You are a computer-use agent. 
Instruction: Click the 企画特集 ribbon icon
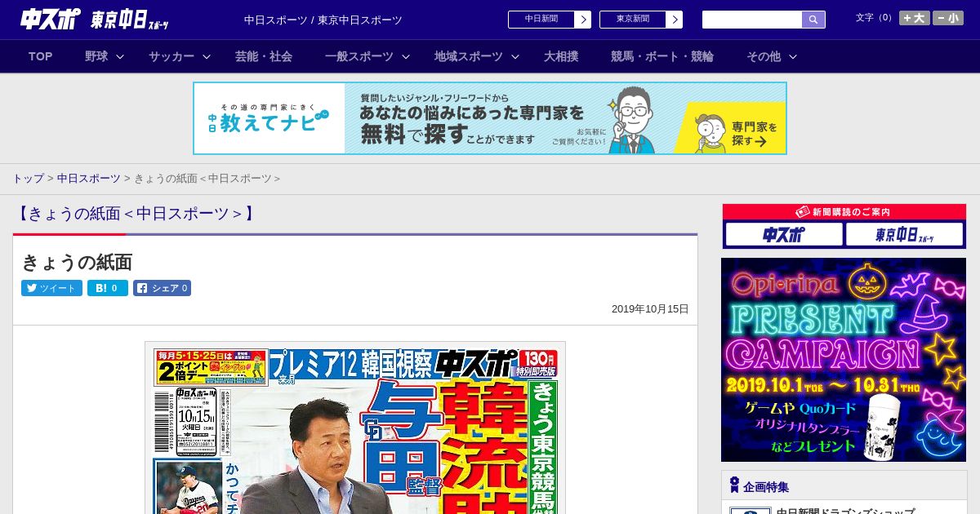(x=734, y=485)
